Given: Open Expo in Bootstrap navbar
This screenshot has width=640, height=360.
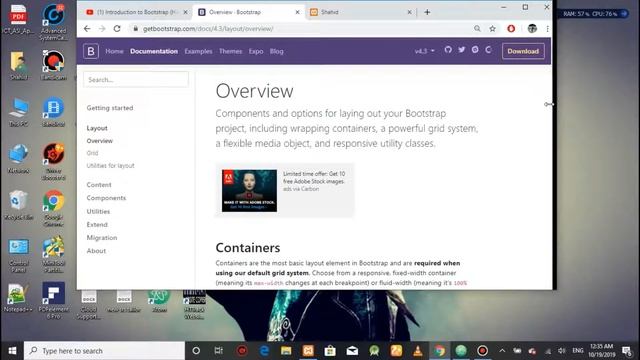Looking at the screenshot, I should click(x=256, y=51).
